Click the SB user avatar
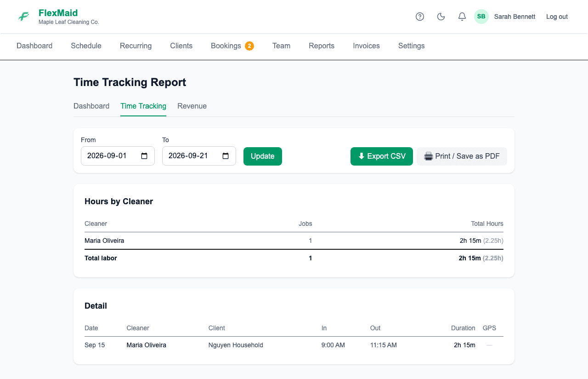 (481, 17)
